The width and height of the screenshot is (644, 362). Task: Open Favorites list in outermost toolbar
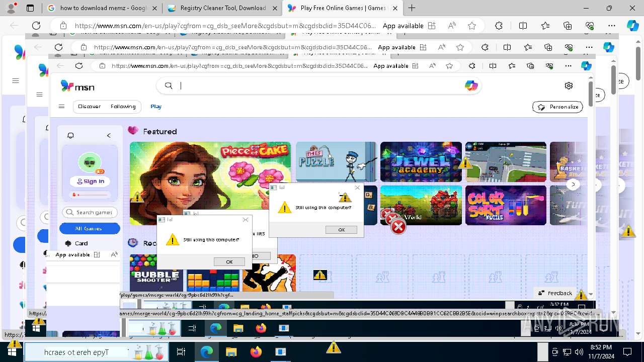pos(545,26)
